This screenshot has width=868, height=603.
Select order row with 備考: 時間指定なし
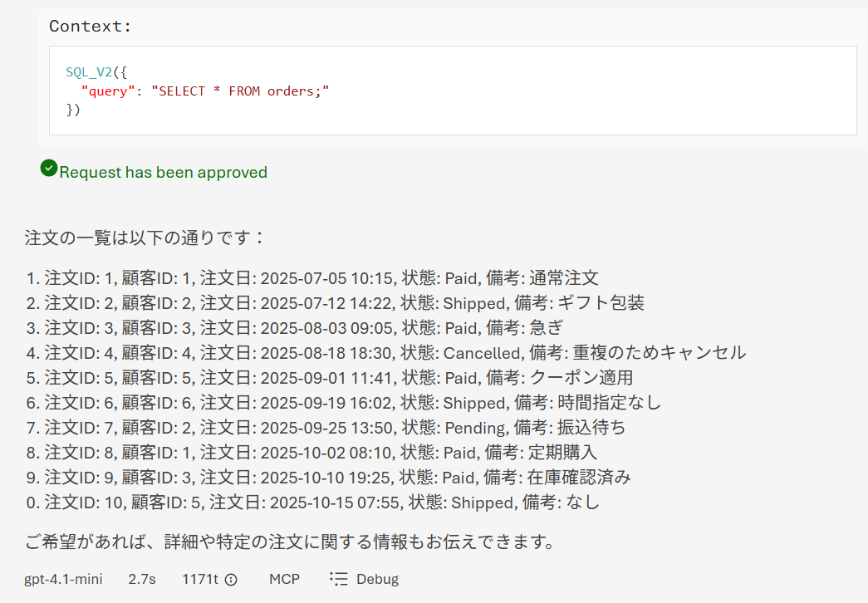coord(344,403)
